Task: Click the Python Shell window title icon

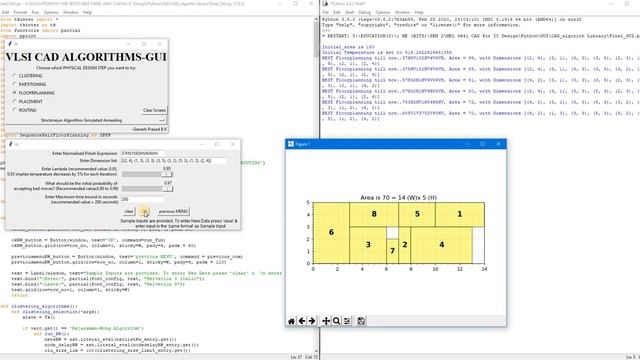Action: pos(325,4)
